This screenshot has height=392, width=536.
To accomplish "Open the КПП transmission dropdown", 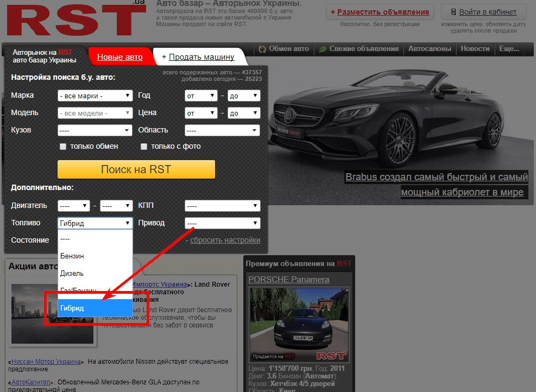I will 223,206.
